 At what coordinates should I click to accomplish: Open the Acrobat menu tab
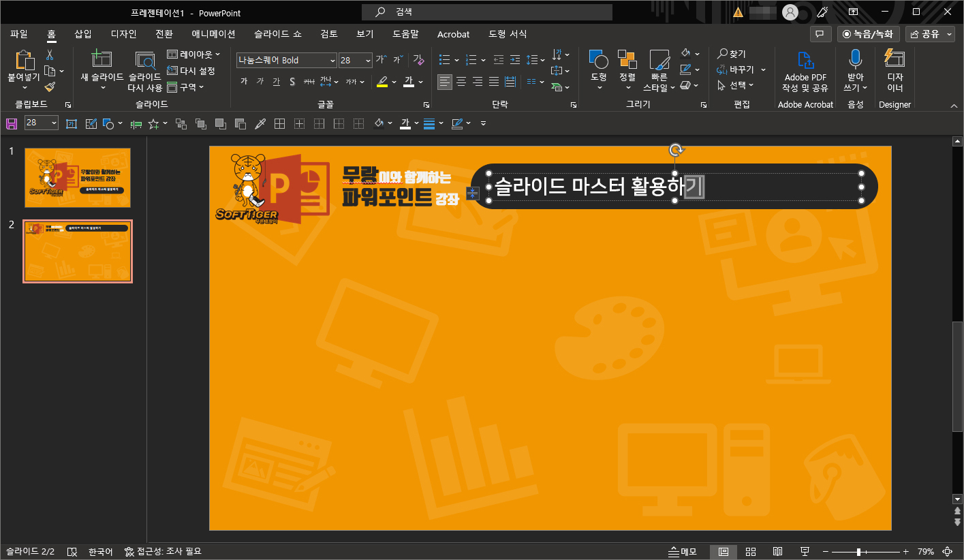point(453,33)
